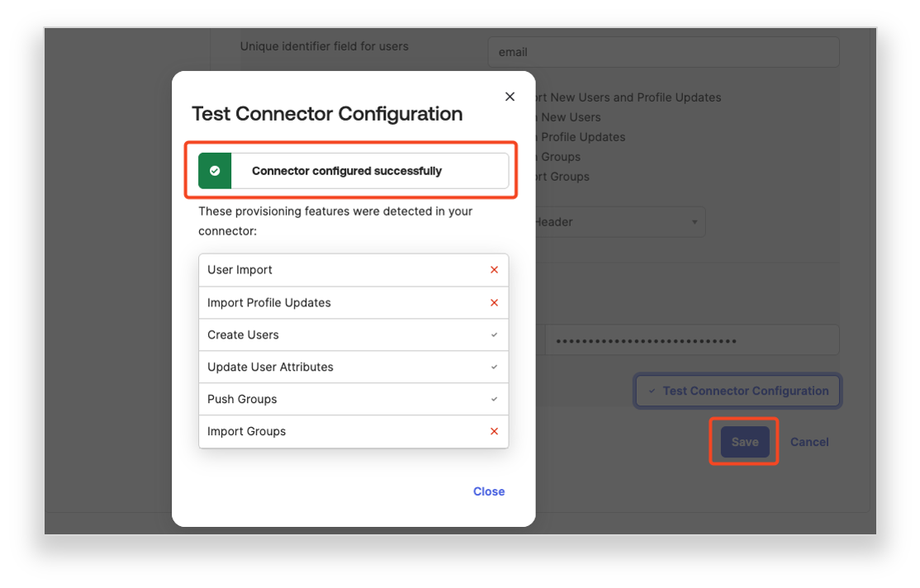Click the checkmark icon on Test Connector Configuration button
This screenshot has height=588, width=920.
point(652,391)
